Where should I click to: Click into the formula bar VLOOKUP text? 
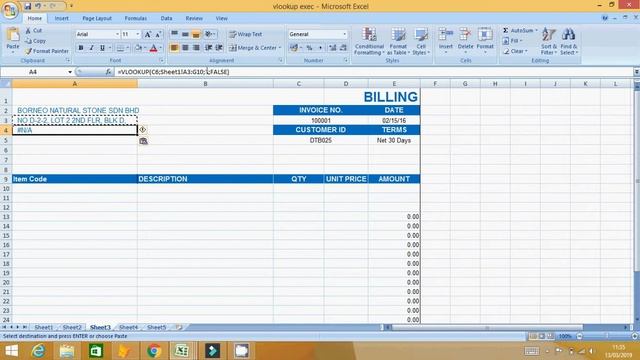(173, 72)
